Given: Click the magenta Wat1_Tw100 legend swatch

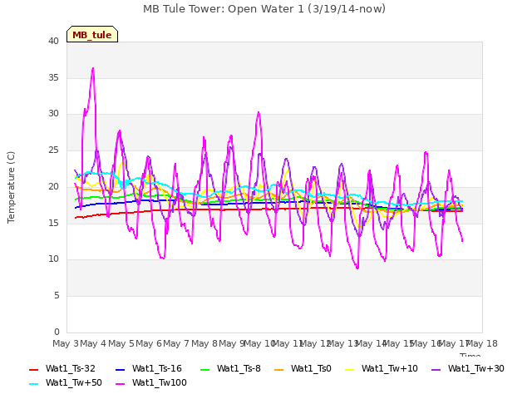Looking at the screenshot, I should pyautogui.click(x=120, y=384).
